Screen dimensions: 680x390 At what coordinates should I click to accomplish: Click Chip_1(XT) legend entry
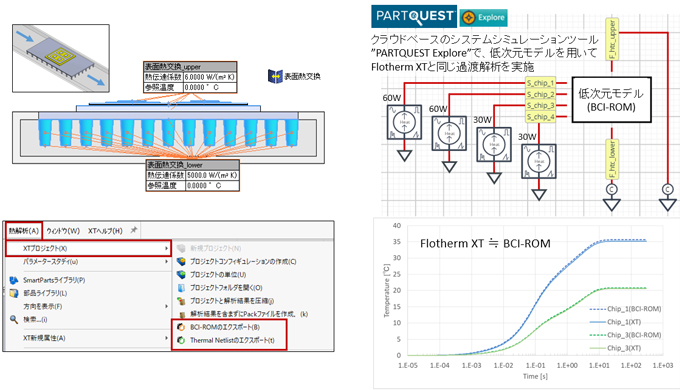click(615, 322)
